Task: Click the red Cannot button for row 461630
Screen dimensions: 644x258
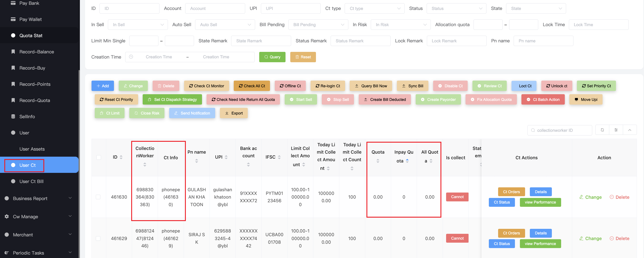Action: click(x=457, y=197)
